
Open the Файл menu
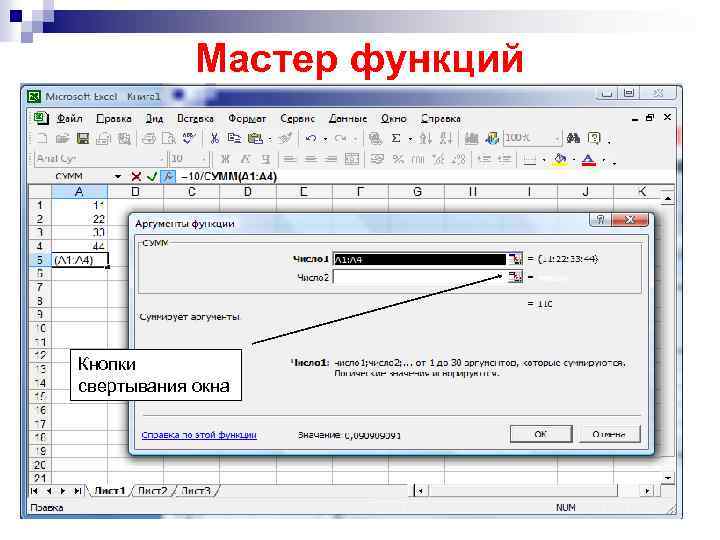pyautogui.click(x=69, y=118)
